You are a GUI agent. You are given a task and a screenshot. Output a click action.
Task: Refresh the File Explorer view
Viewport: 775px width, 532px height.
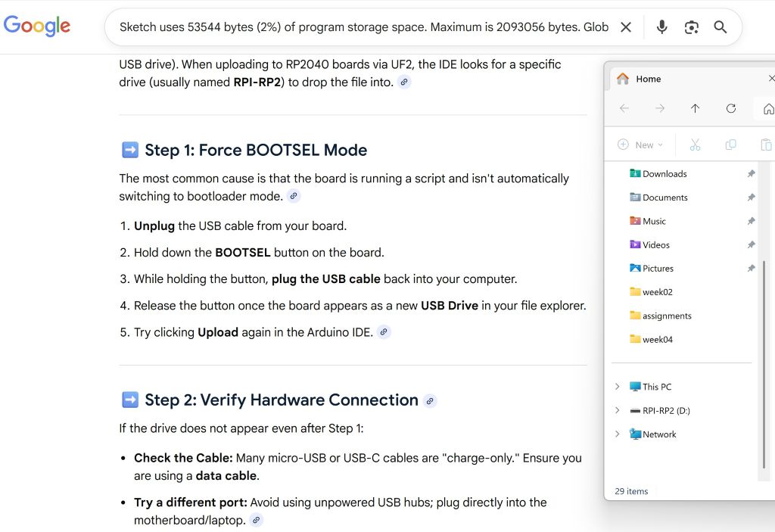coord(730,108)
